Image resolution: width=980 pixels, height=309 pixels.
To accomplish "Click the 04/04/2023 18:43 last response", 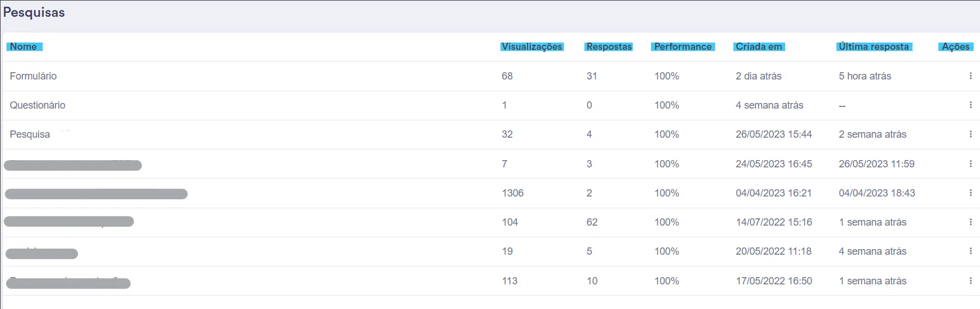I will pyautogui.click(x=877, y=193).
